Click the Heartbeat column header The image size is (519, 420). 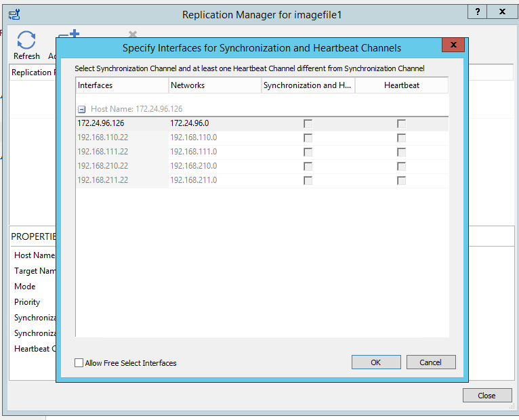(402, 85)
